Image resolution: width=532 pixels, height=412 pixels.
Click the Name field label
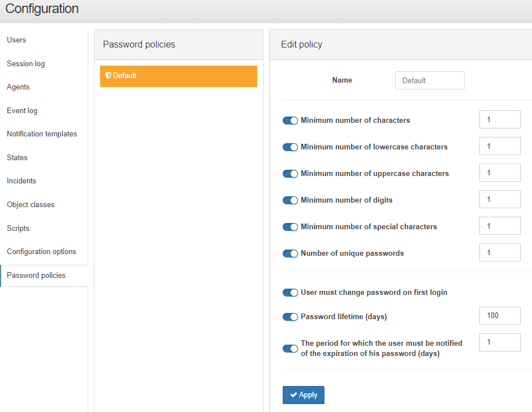pos(342,80)
